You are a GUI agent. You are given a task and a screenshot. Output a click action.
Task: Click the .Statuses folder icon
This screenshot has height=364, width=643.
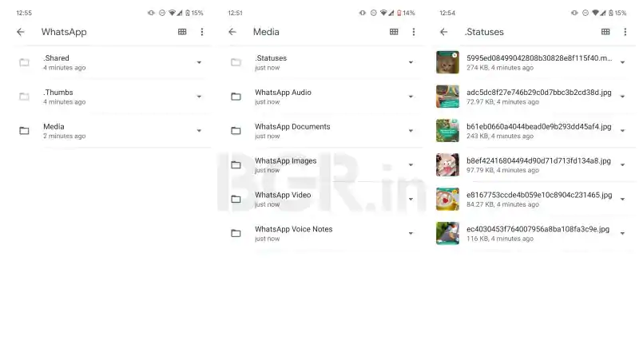pyautogui.click(x=236, y=62)
